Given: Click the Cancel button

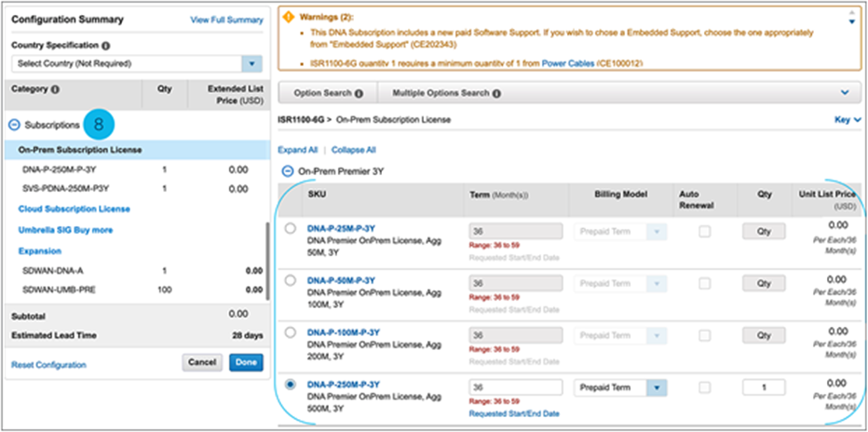Looking at the screenshot, I should (202, 362).
